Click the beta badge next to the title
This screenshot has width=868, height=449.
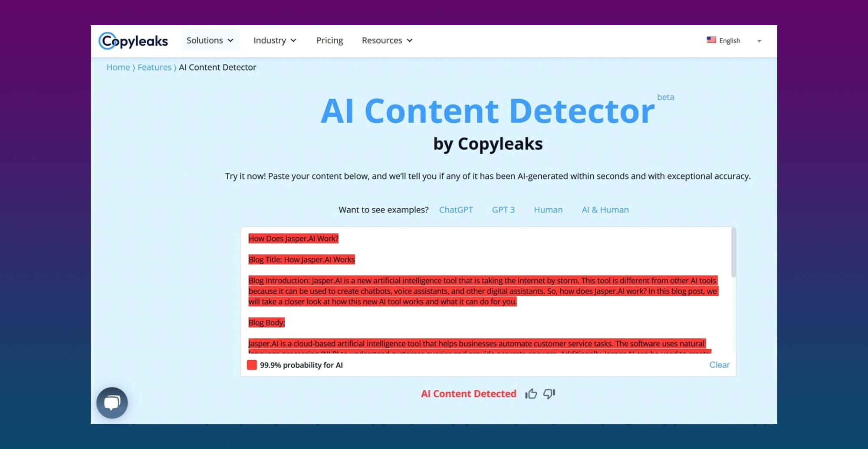(x=666, y=97)
